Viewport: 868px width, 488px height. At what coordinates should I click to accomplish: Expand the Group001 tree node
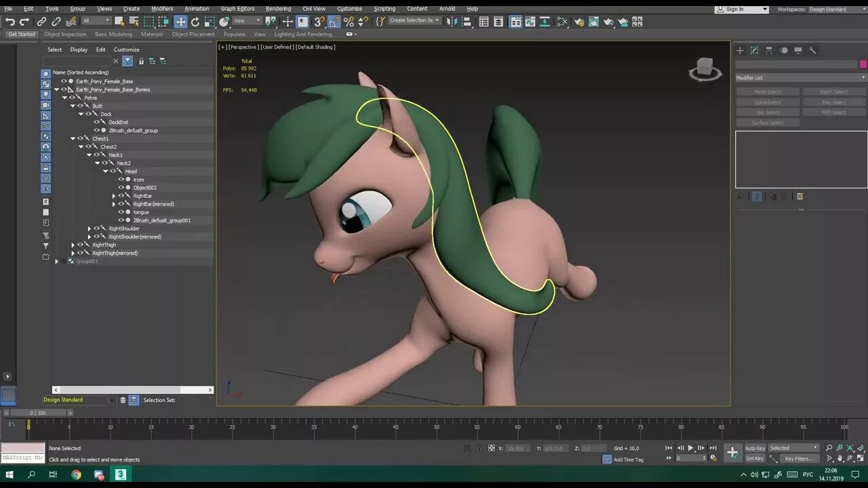pos(56,261)
